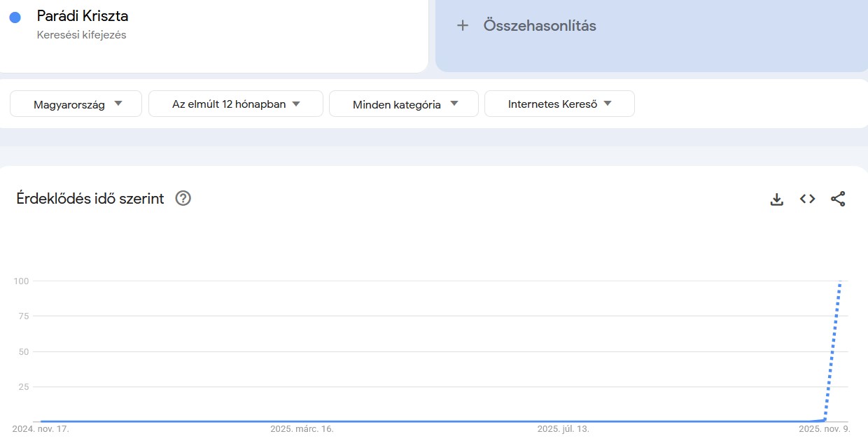Open the Internetes Kereső search type selector
This screenshot has width=868, height=448.
pos(559,103)
